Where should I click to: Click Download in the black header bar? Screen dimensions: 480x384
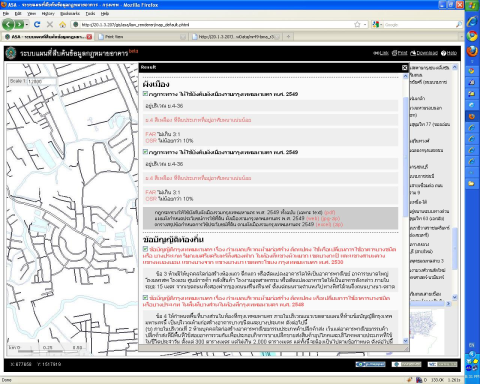424,53
